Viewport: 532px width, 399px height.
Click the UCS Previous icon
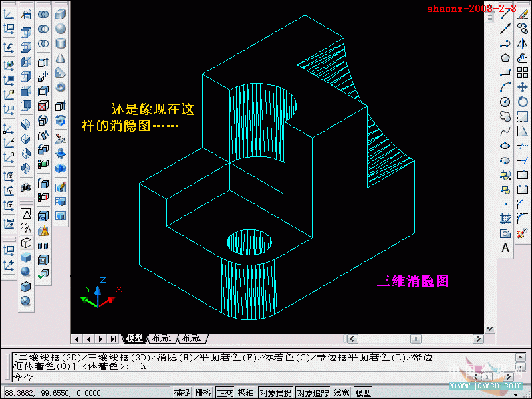pyautogui.click(x=9, y=47)
